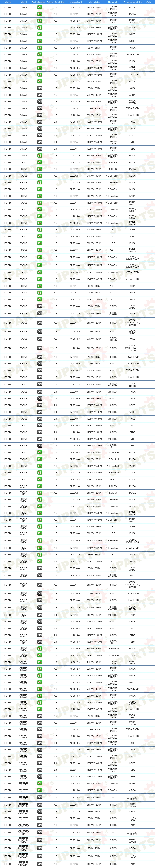
Task: Click the 0.0 engine capacity cell
Action: coord(55,479)
